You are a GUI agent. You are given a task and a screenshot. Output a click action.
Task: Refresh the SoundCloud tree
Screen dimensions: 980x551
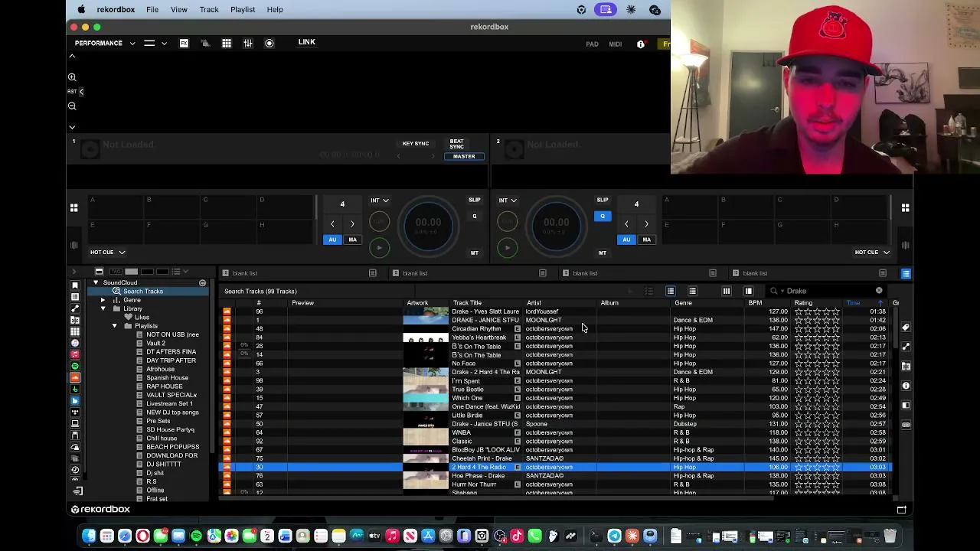[x=202, y=283]
